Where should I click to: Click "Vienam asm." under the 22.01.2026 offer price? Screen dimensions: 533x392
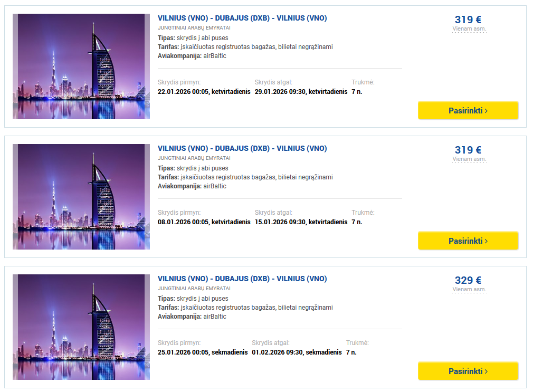point(469,29)
